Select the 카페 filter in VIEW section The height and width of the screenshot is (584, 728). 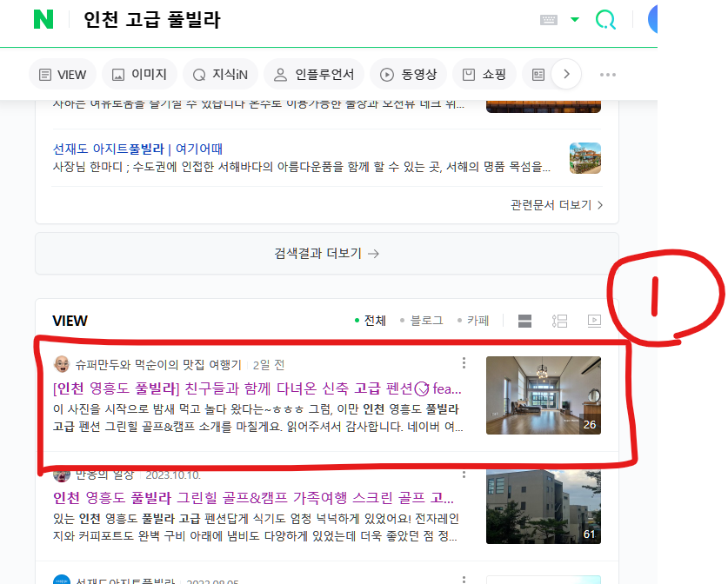(473, 321)
